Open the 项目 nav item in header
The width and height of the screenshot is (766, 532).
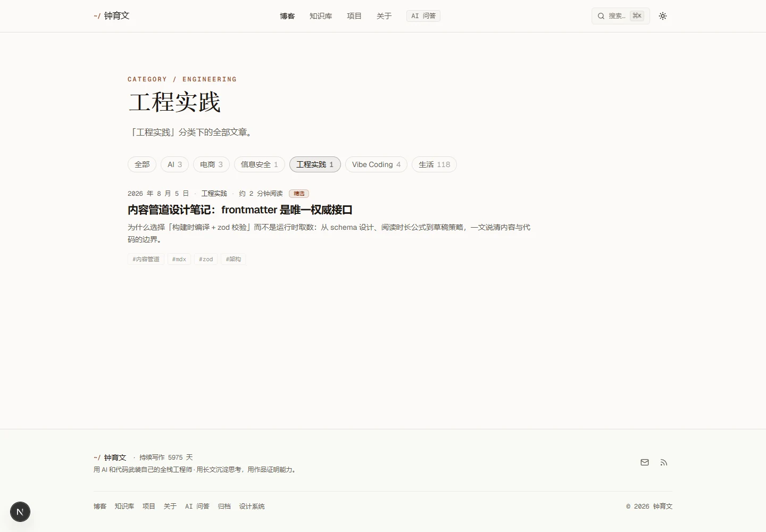(354, 16)
